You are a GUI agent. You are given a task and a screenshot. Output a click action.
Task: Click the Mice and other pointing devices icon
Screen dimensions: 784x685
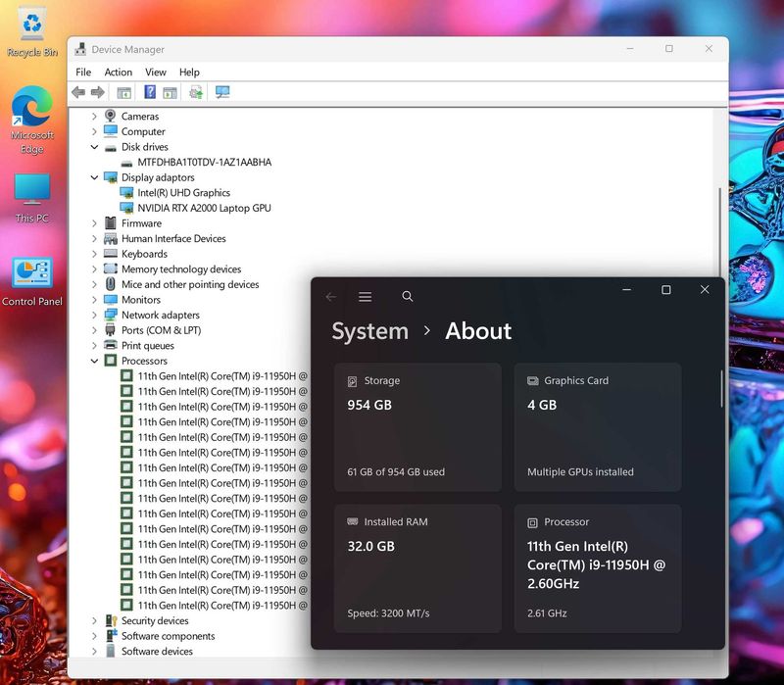point(111,284)
